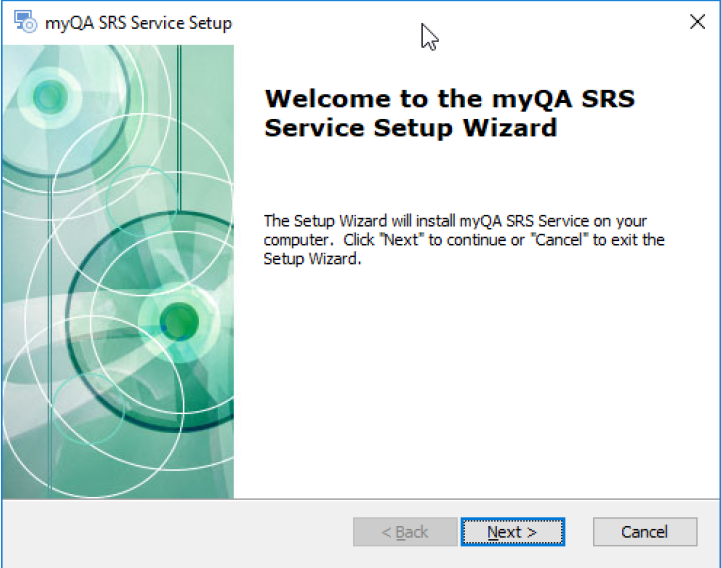The width and height of the screenshot is (721, 568).
Task: Click the disabled Back button
Action: [x=405, y=532]
